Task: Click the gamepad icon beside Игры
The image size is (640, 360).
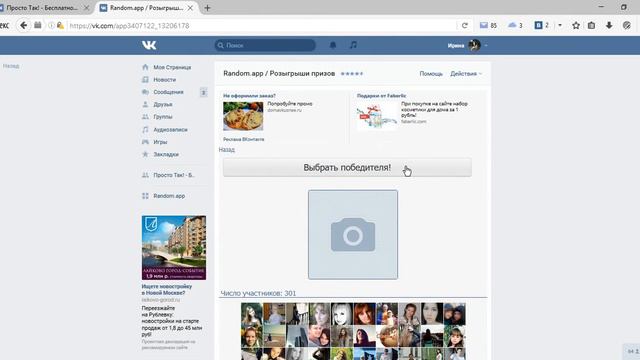Action: 145,142
